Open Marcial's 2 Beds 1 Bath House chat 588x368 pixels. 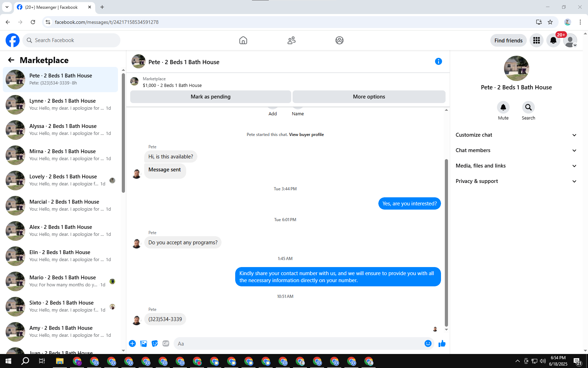[61, 206]
